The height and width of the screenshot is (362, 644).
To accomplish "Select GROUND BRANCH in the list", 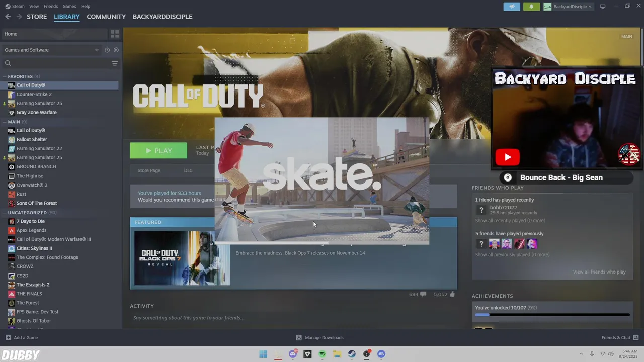I will coord(36,166).
